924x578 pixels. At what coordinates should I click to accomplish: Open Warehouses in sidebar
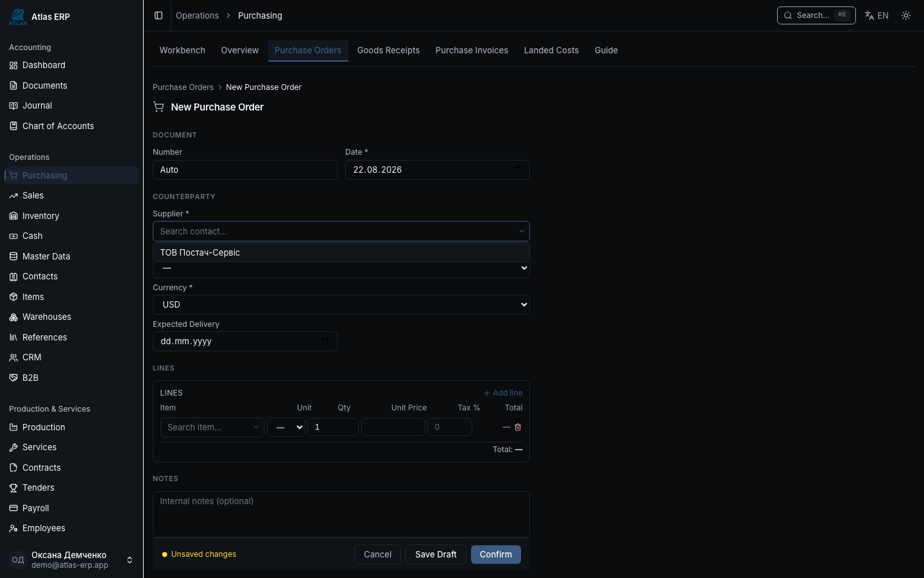pyautogui.click(x=71, y=317)
